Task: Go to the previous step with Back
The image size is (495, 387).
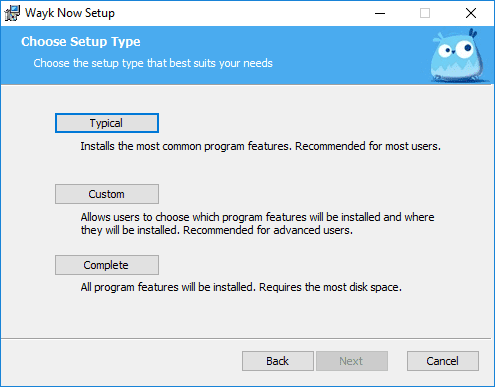Action: coord(278,361)
